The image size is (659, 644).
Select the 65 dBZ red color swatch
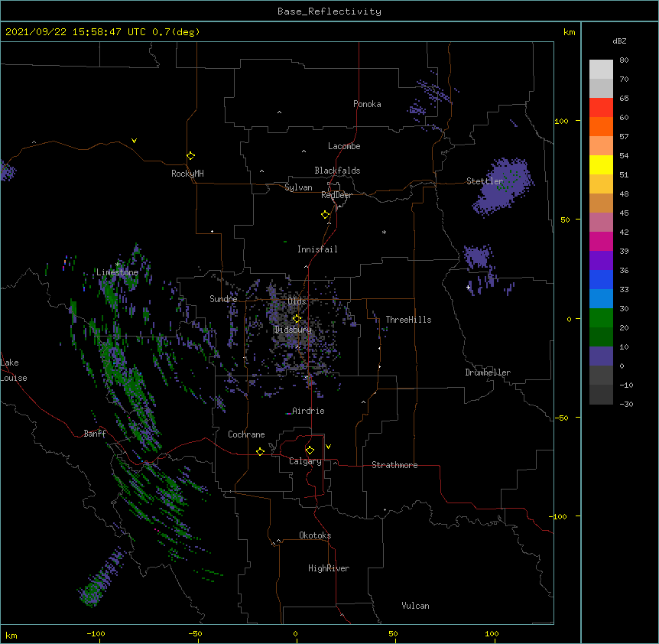601,108
